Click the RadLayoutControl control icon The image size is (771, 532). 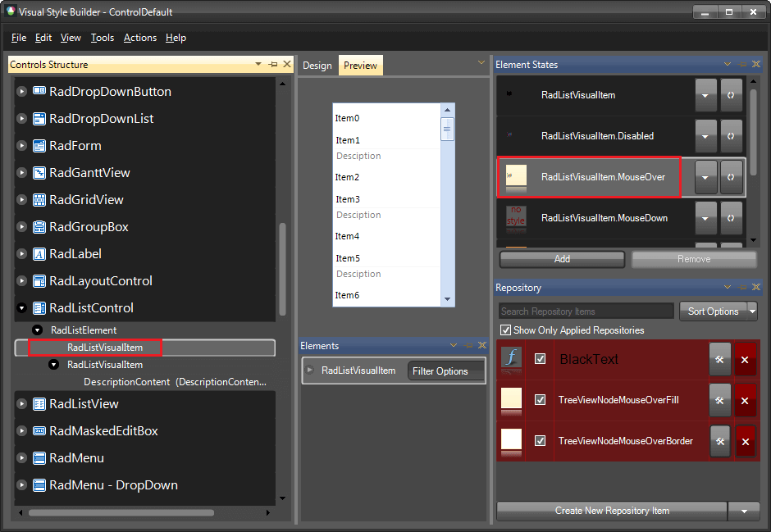tap(39, 280)
